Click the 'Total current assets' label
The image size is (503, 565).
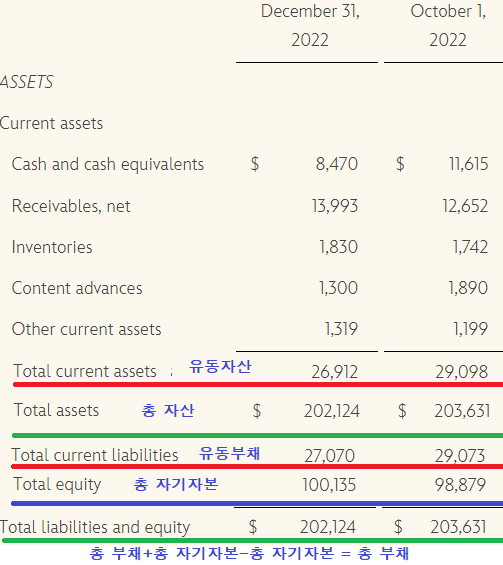point(85,371)
